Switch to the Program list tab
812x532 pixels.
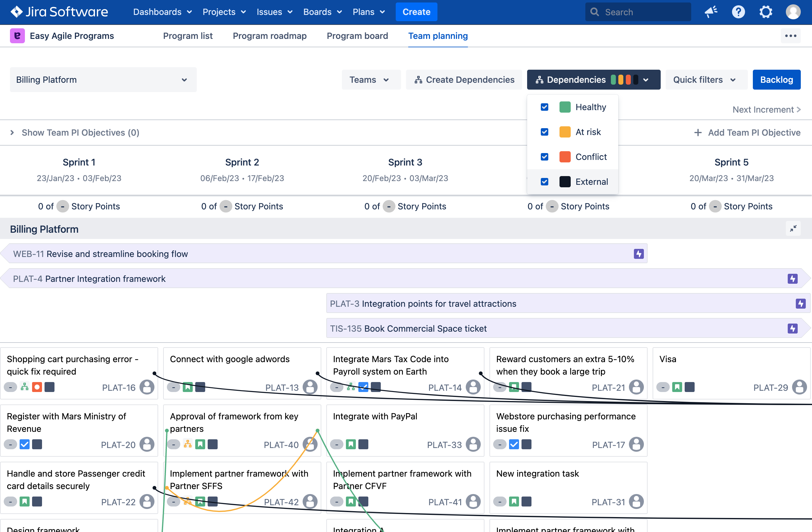point(188,36)
